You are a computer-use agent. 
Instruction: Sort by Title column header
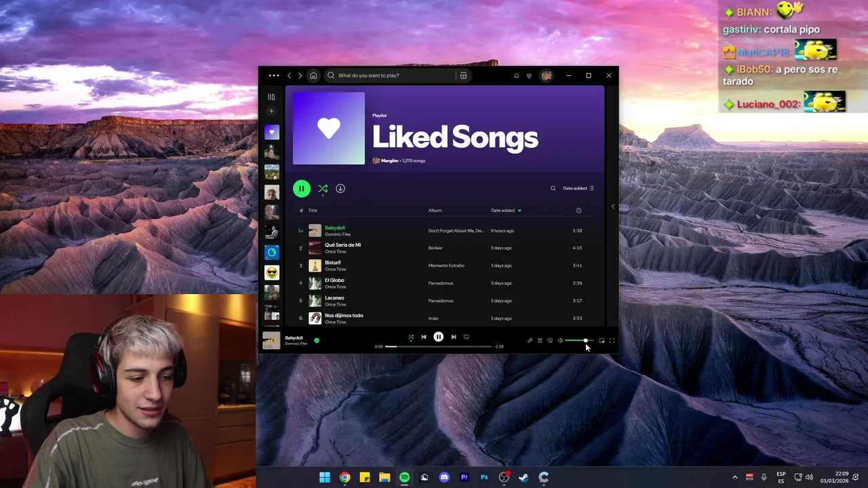click(x=313, y=210)
